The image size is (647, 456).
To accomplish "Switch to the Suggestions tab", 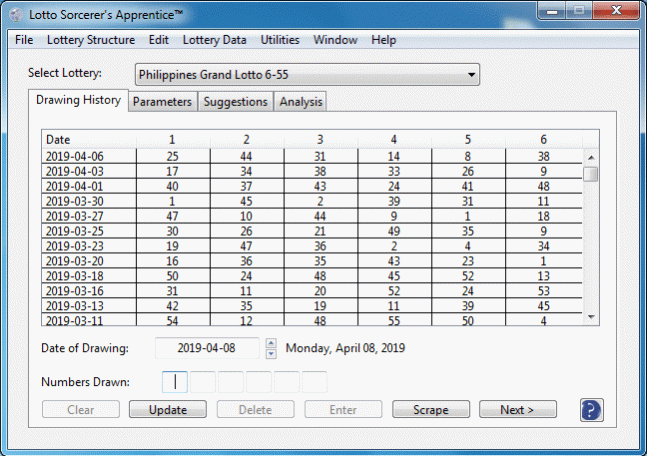I will coord(236,102).
